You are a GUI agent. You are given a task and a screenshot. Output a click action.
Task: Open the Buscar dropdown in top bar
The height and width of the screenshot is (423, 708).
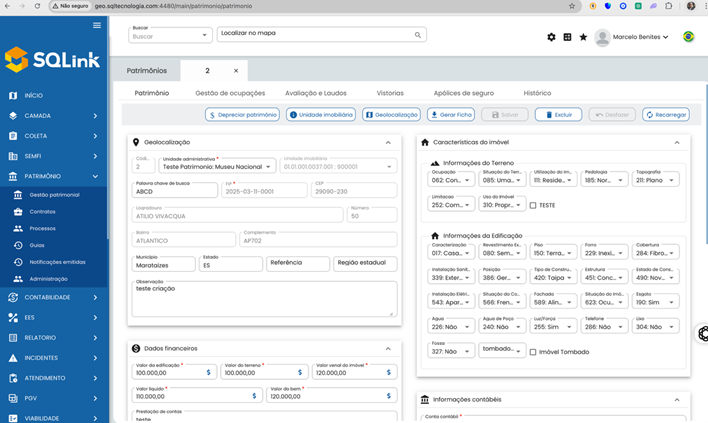coord(170,36)
